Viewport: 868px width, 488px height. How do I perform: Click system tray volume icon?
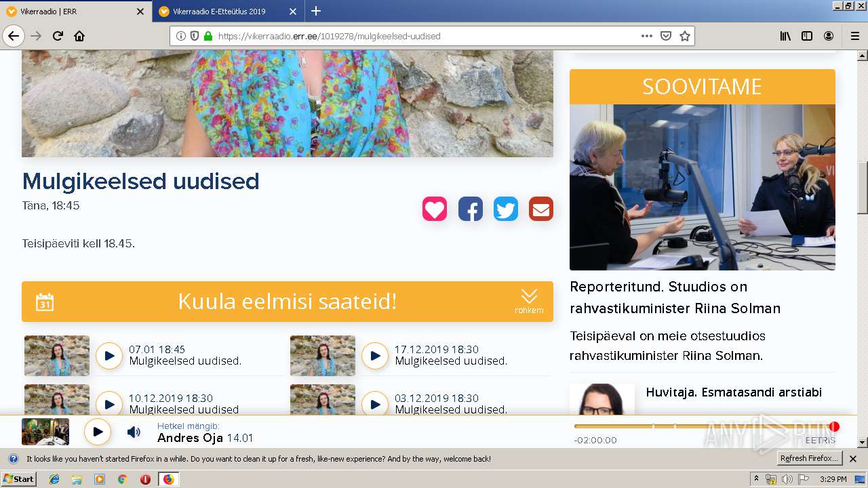coord(787,479)
